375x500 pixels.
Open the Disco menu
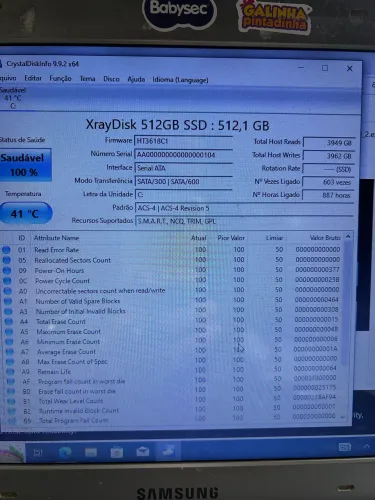111,79
